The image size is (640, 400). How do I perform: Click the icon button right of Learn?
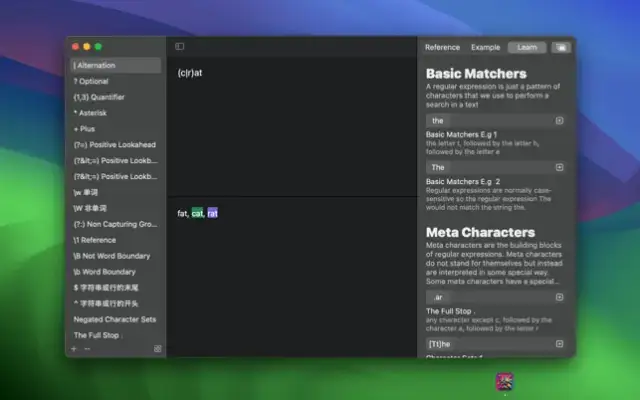561,47
